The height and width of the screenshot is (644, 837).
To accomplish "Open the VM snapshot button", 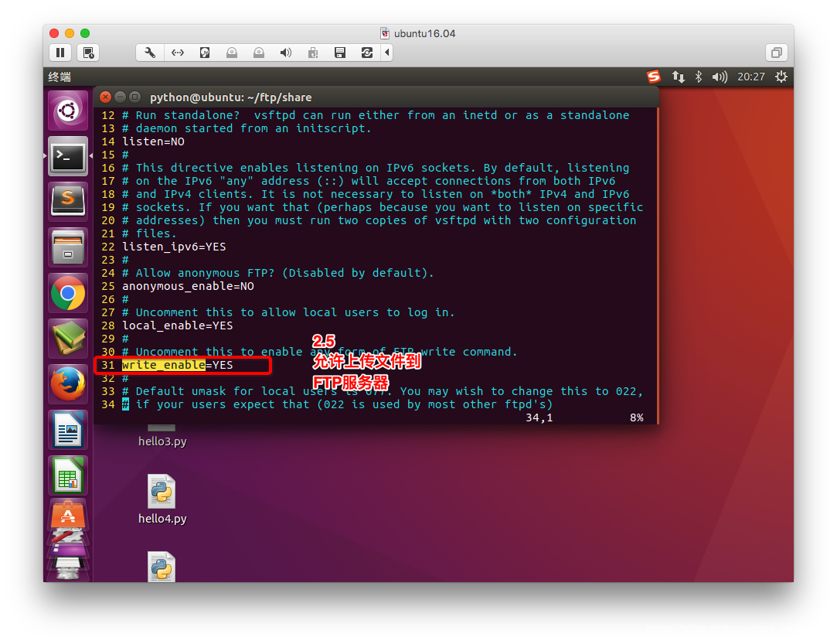I will click(x=88, y=53).
